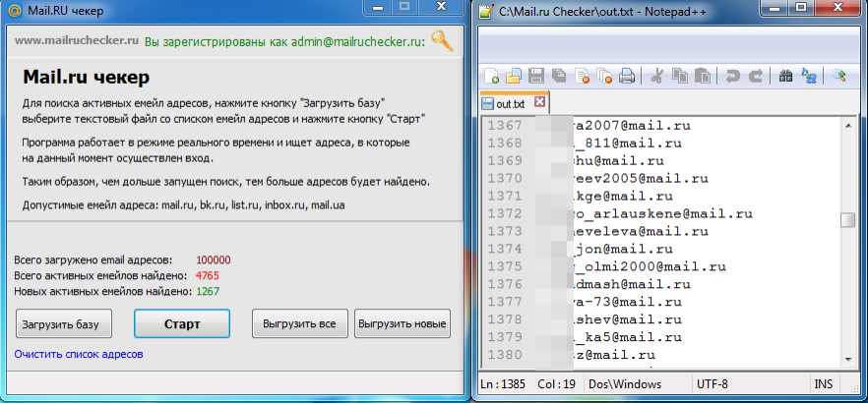Click the INS insert mode indicator
Image resolution: width=868 pixels, height=403 pixels.
tap(824, 383)
